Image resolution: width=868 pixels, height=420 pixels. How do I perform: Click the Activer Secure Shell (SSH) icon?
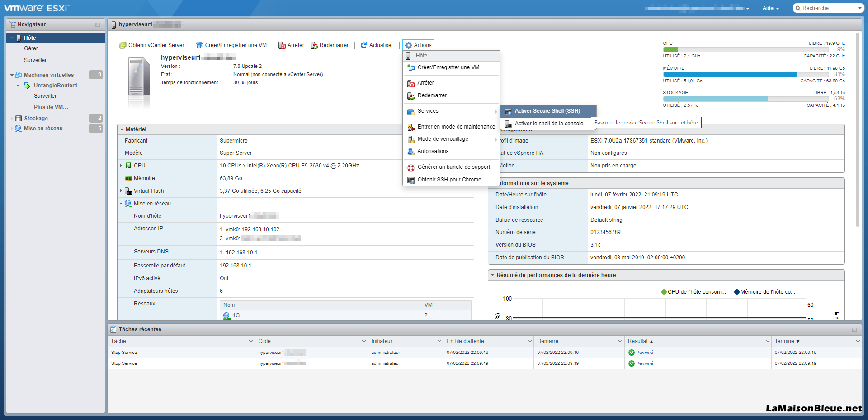508,111
